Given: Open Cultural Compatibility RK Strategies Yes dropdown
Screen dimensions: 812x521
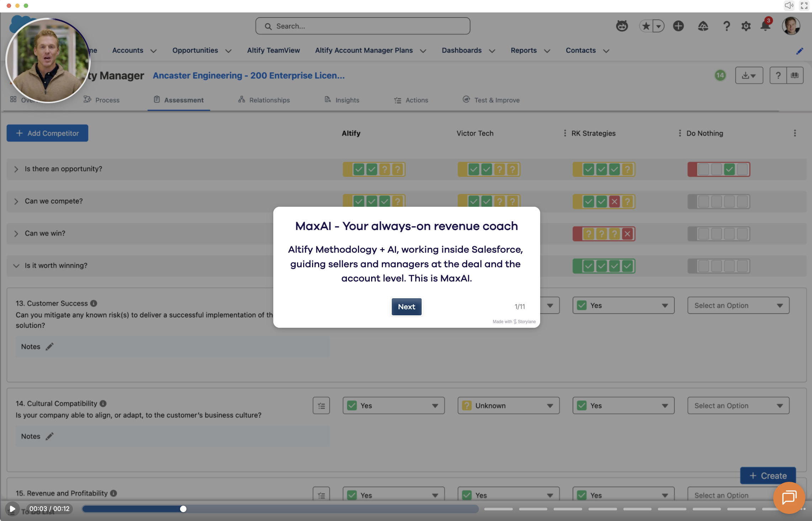Looking at the screenshot, I should pyautogui.click(x=623, y=406).
